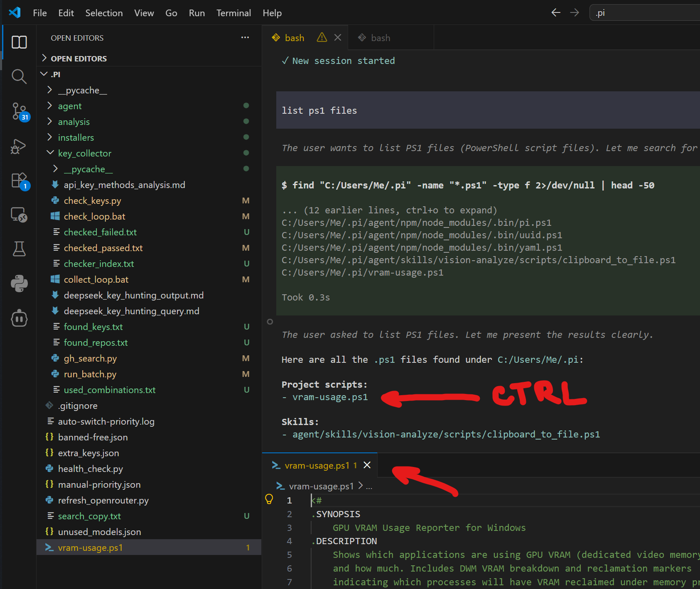Open the Search view in activity bar
This screenshot has height=589, width=700.
click(x=19, y=76)
